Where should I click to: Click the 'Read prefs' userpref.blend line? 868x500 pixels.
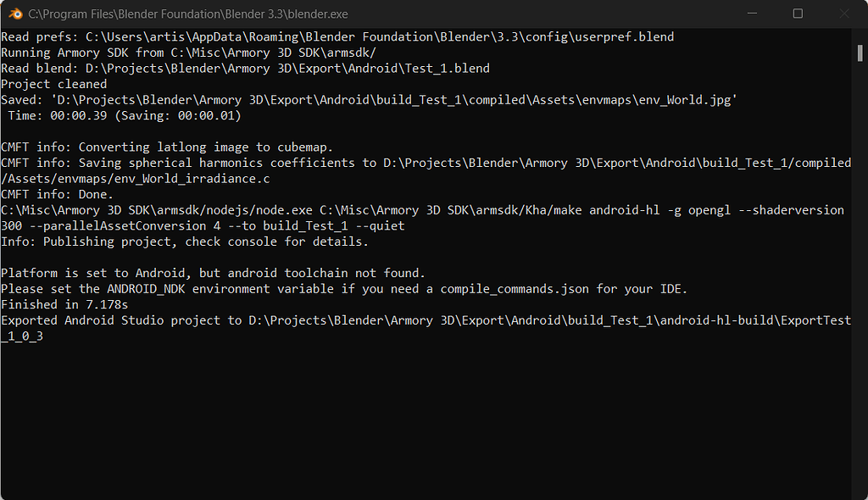coord(337,37)
